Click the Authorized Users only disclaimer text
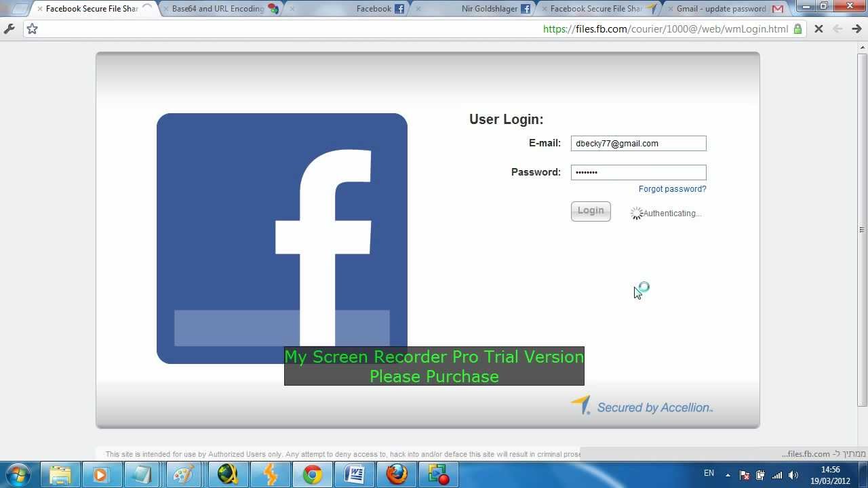This screenshot has height=488, width=868. point(342,454)
